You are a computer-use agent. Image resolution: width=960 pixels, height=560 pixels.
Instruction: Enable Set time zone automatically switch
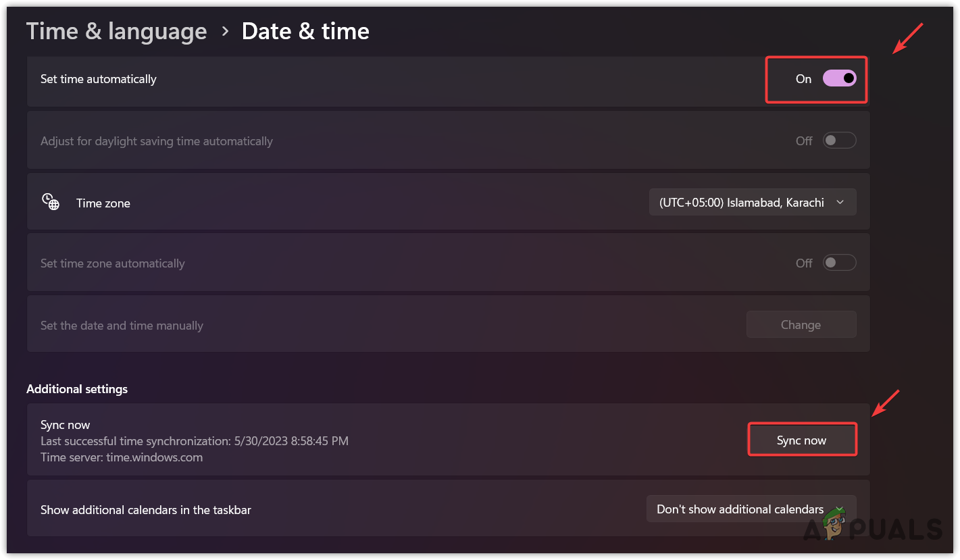point(839,263)
